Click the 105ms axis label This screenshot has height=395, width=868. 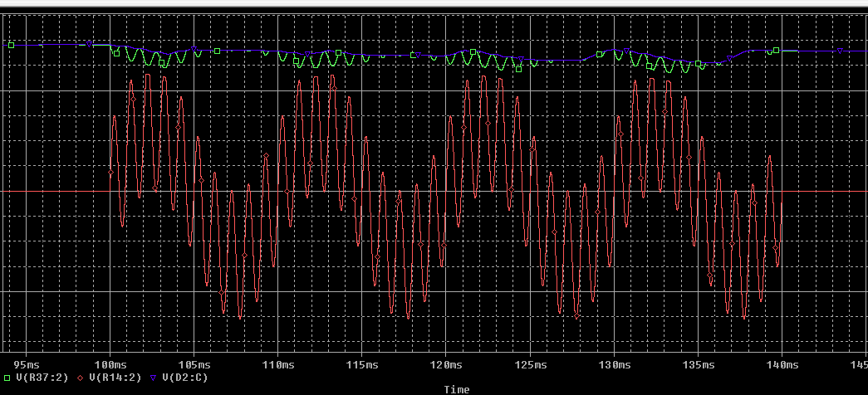click(194, 365)
